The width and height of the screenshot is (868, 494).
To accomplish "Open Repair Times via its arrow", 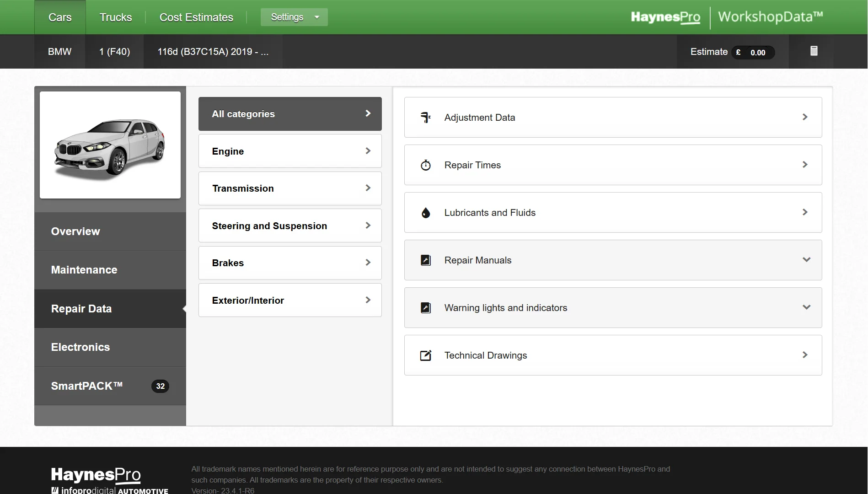I will (805, 165).
